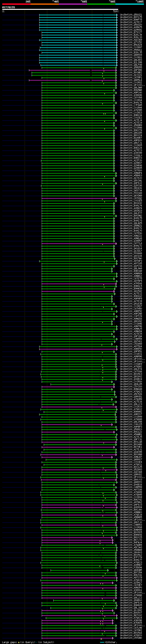
Task: Select the UniRef100_Q6RHX8 label
Action: coord(131,55)
